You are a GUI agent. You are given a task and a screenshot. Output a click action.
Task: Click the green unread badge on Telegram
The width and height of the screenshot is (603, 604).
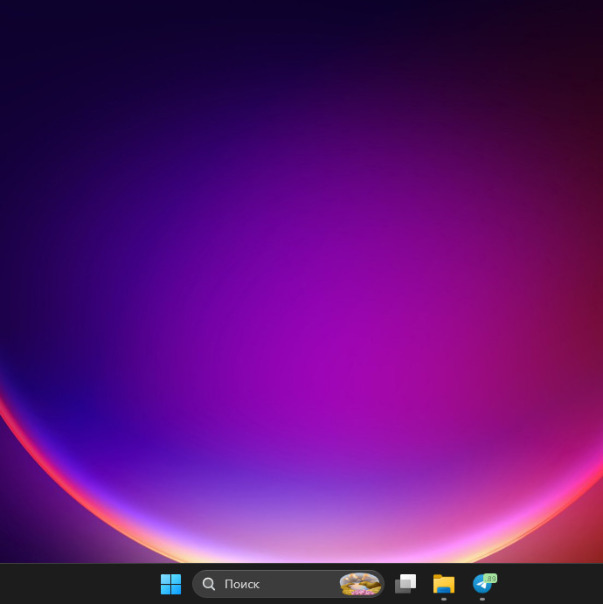(490, 577)
